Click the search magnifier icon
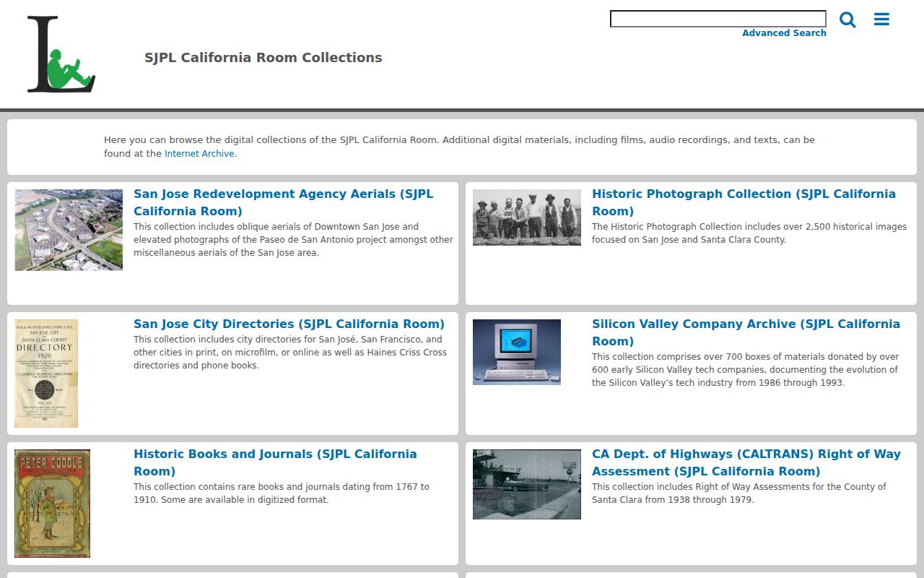 click(847, 20)
